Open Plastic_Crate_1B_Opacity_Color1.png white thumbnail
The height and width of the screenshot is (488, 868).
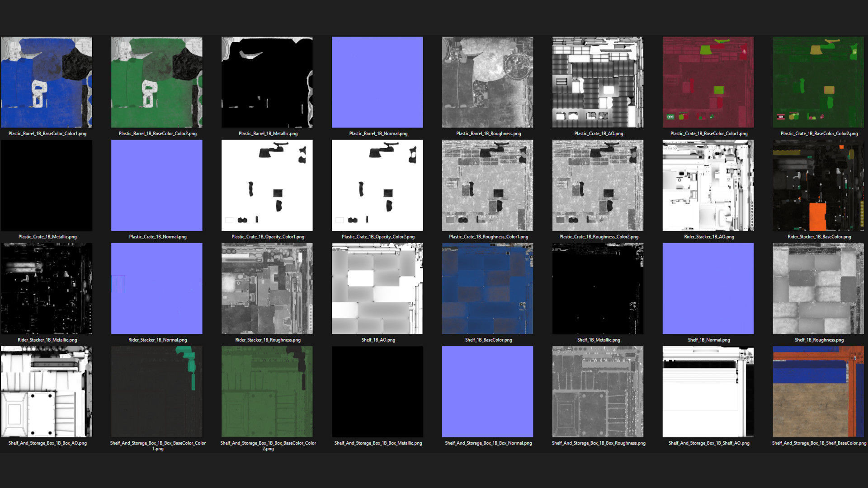(267, 185)
